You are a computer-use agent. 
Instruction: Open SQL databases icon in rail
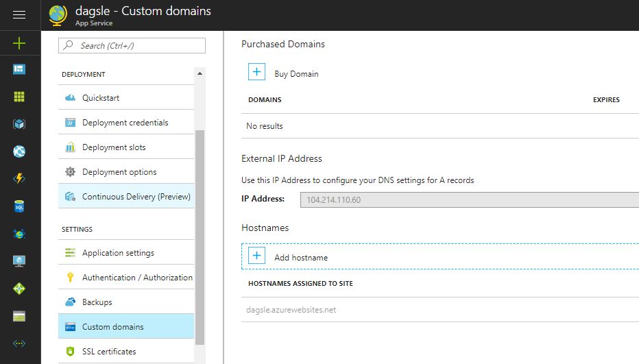point(19,206)
